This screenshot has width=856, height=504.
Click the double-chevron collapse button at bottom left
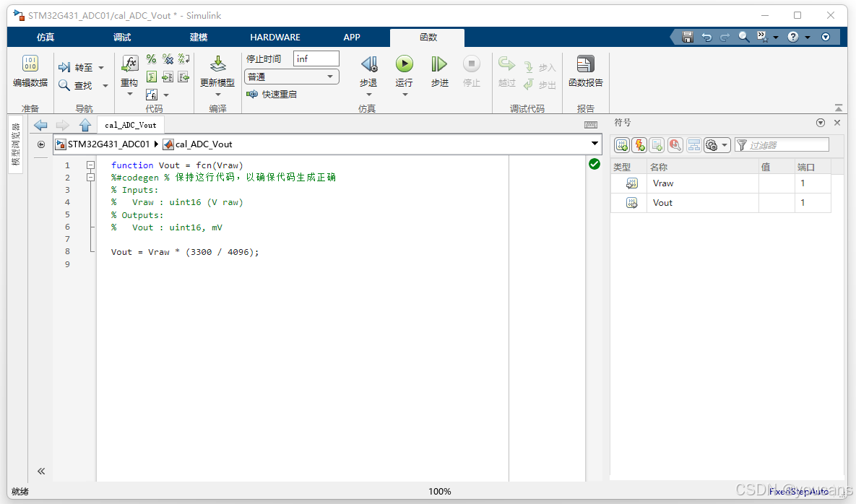[41, 471]
